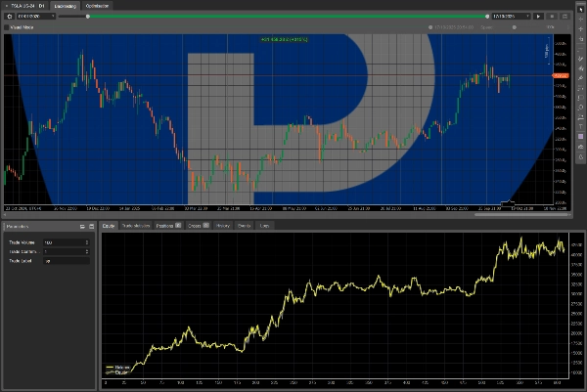Screen dimensions: 587x392
Task: Click the Trade Label input field
Action: (67, 262)
